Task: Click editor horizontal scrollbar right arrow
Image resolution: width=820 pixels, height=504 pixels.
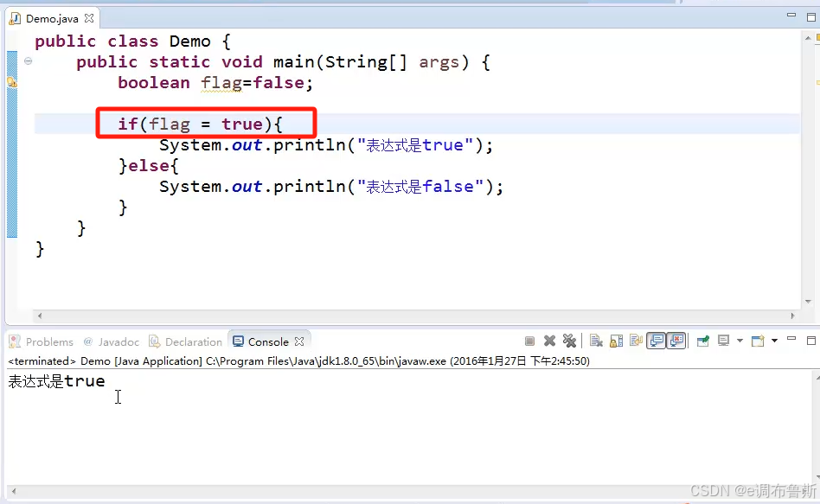Action: [793, 316]
